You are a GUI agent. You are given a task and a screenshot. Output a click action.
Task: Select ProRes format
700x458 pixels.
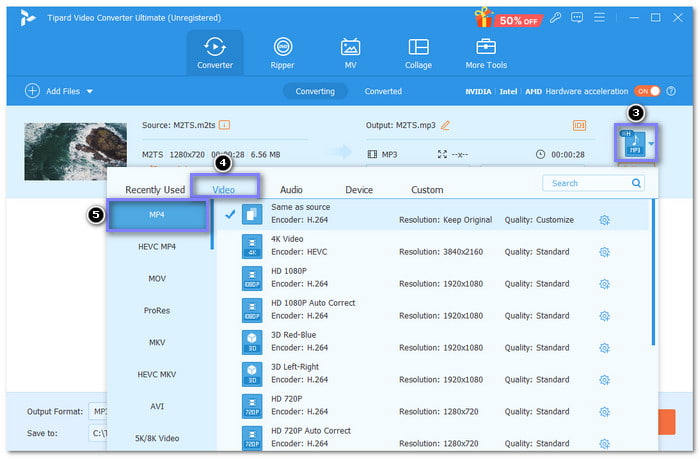(x=157, y=310)
